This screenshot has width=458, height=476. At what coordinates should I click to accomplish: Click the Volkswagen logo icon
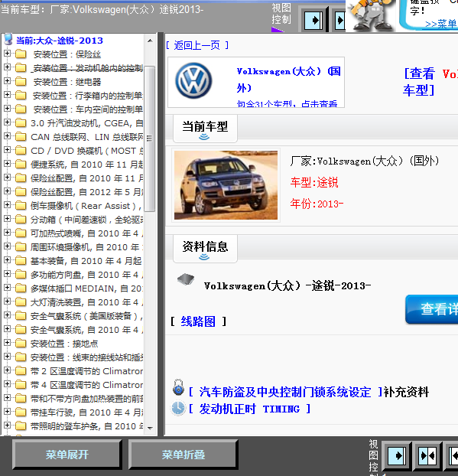193,81
